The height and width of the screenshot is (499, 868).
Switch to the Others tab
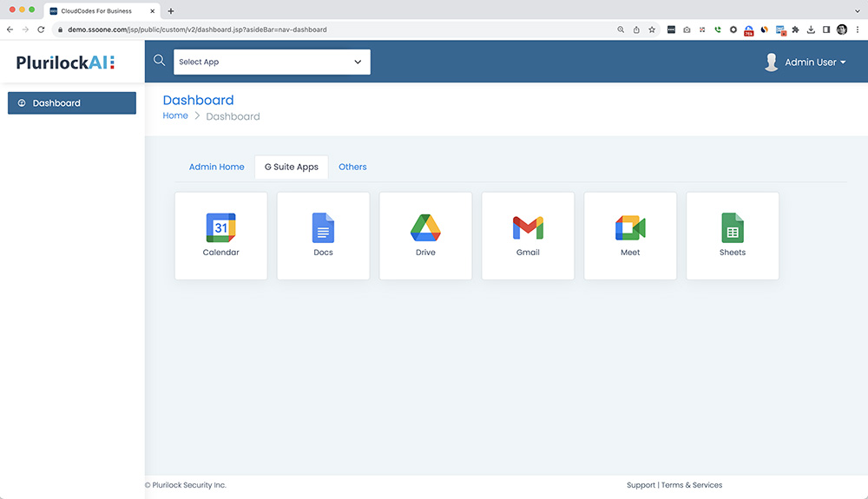pos(352,167)
